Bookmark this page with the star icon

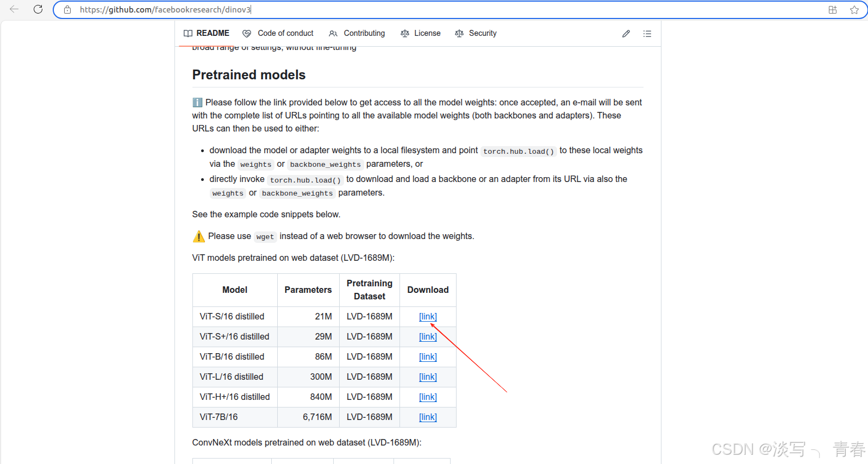pyautogui.click(x=854, y=10)
